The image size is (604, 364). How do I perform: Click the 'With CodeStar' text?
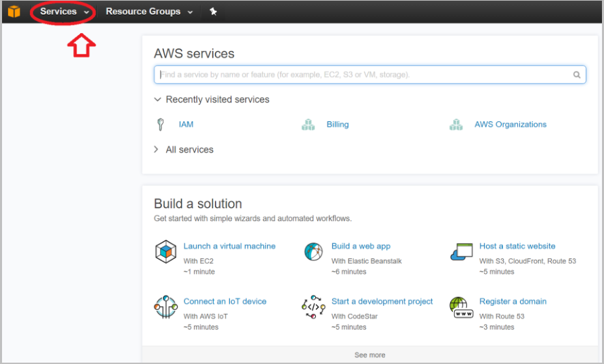tap(355, 317)
